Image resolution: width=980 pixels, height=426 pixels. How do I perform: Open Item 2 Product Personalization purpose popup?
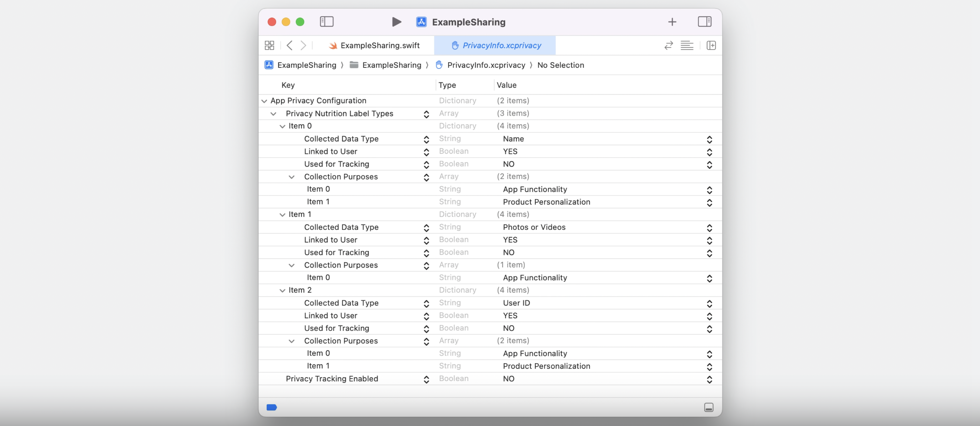pos(709,366)
